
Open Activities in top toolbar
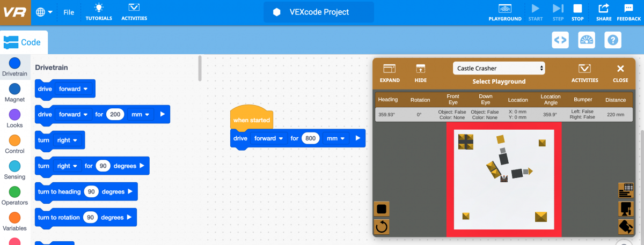(x=134, y=12)
